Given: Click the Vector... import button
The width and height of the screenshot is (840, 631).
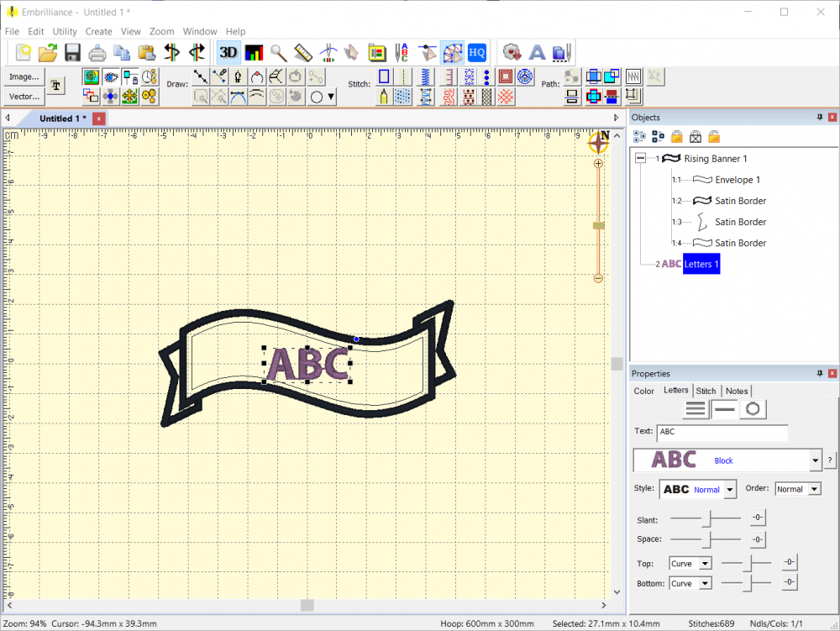Looking at the screenshot, I should click(x=26, y=96).
